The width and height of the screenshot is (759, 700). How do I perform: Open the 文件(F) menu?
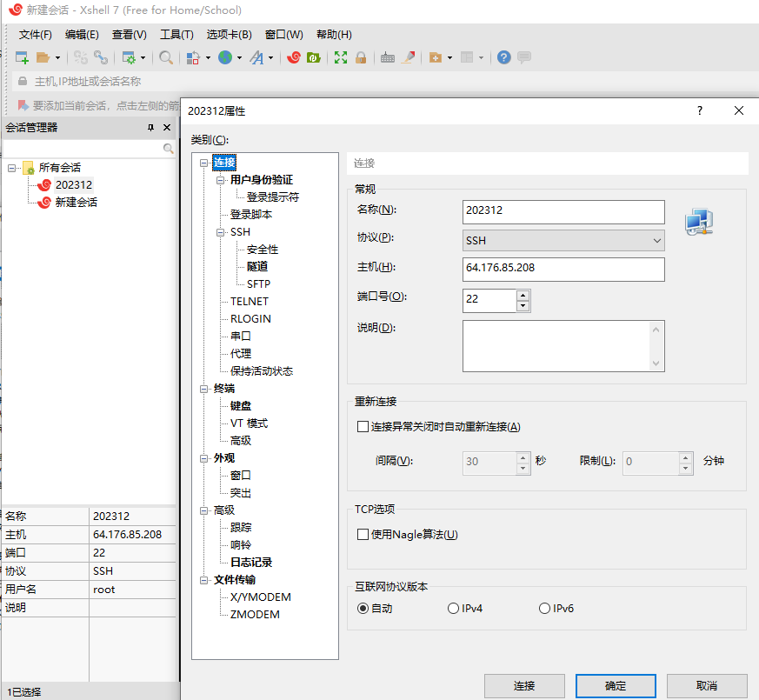click(36, 35)
